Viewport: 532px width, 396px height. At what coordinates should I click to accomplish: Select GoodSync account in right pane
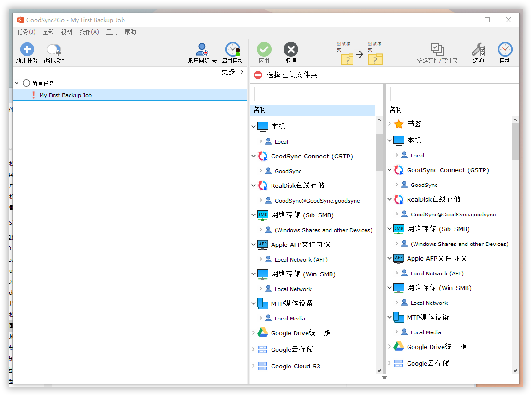424,185
